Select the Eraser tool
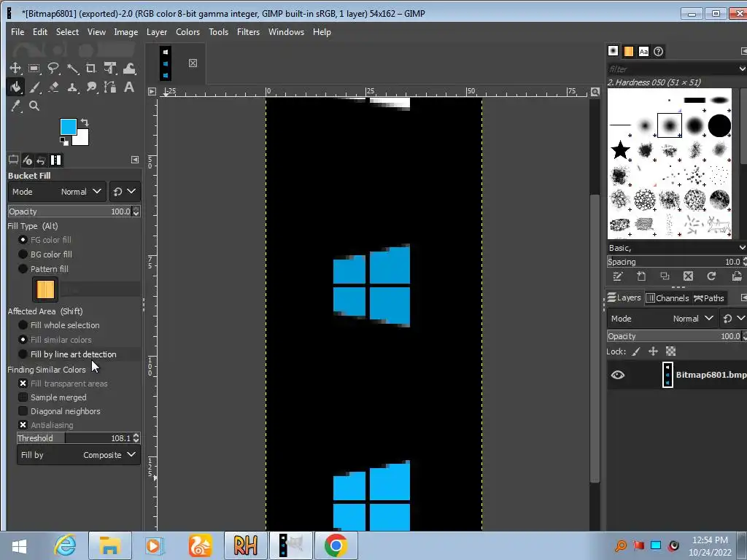 pos(53,87)
